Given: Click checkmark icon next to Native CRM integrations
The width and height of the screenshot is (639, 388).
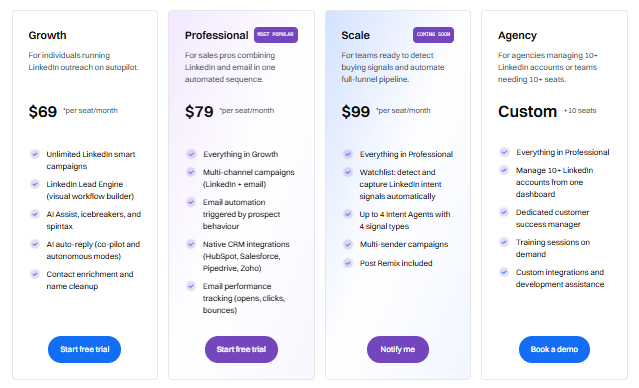Looking at the screenshot, I should coord(191,244).
